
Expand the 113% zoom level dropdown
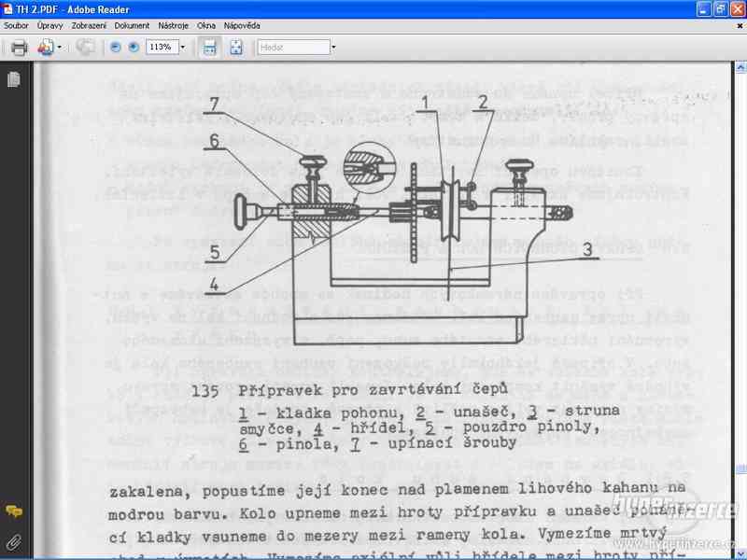click(182, 47)
